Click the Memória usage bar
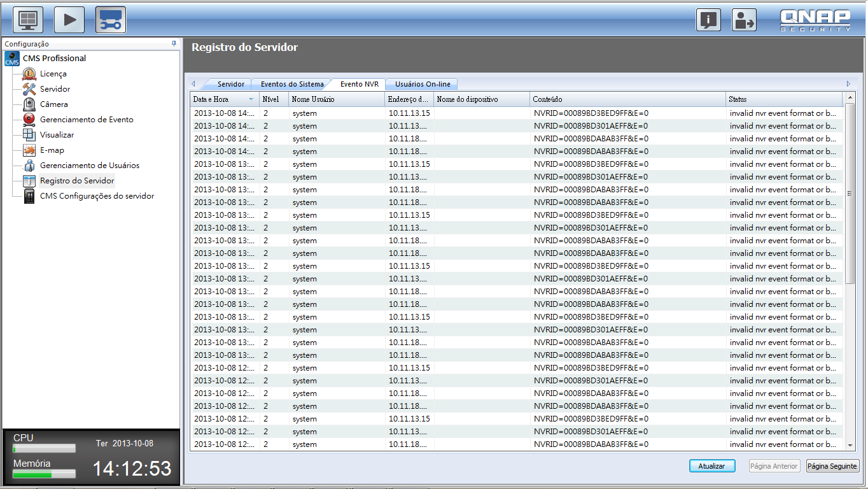Image resolution: width=868 pixels, height=489 pixels. point(45,474)
